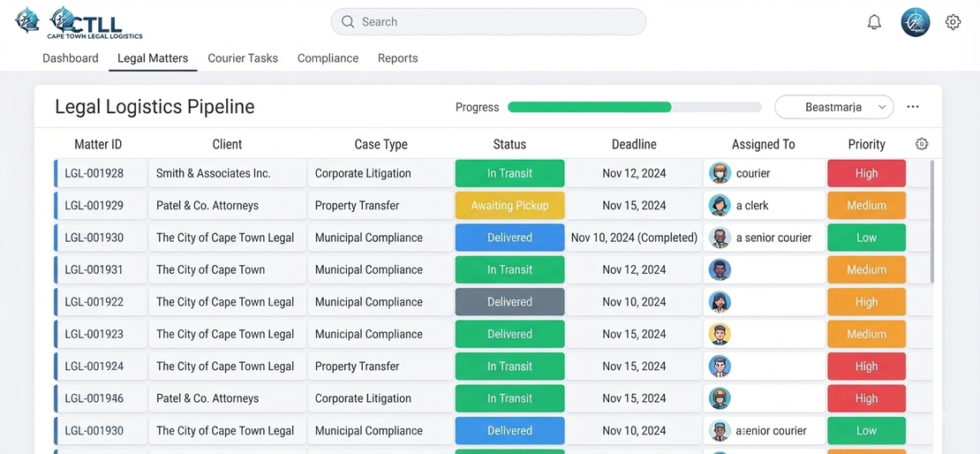
Task: Click High priority swatch on LGL-001946
Action: pyautogui.click(x=866, y=398)
